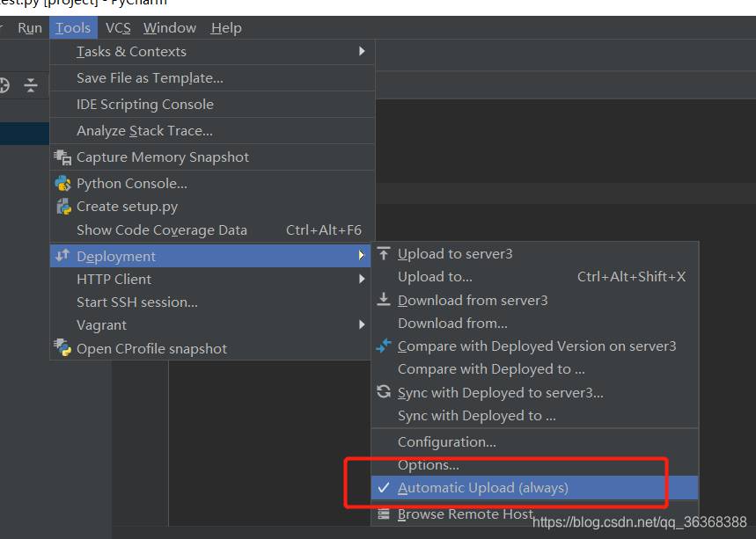The image size is (756, 539).
Task: Toggle Automatic Upload (always) checkmark
Action: click(x=384, y=488)
